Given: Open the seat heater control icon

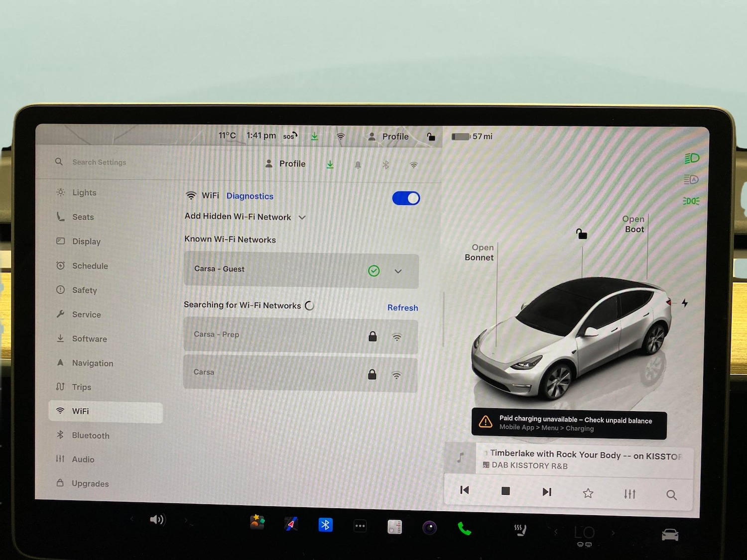Looking at the screenshot, I should [519, 529].
